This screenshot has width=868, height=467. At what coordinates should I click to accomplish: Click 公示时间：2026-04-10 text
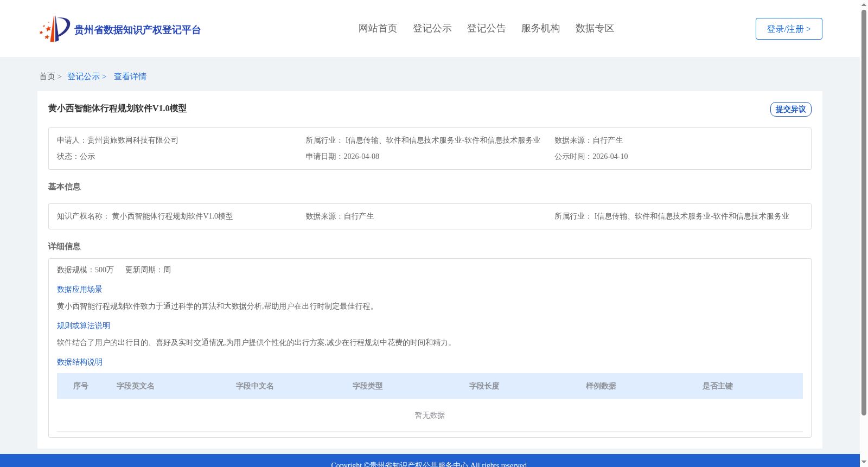coord(591,156)
